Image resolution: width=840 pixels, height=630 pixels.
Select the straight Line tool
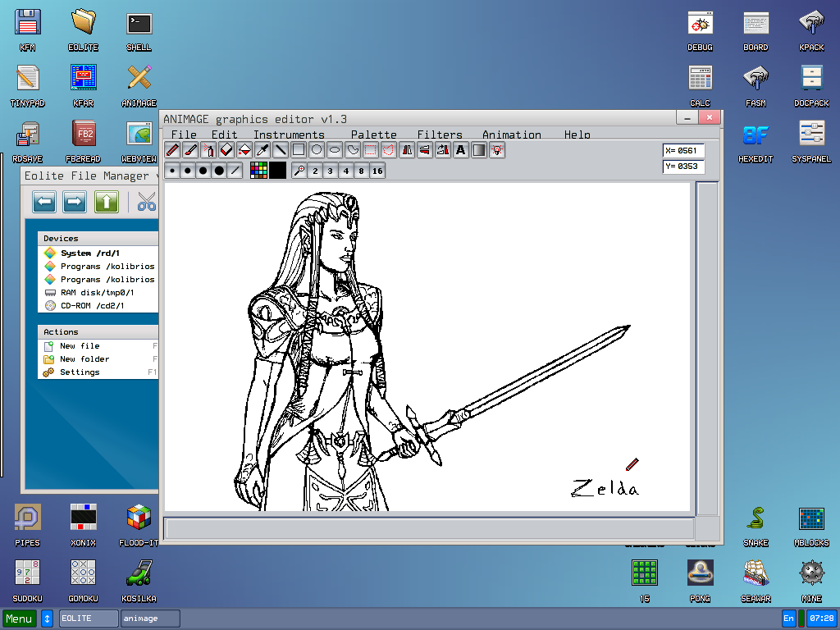[x=281, y=149]
